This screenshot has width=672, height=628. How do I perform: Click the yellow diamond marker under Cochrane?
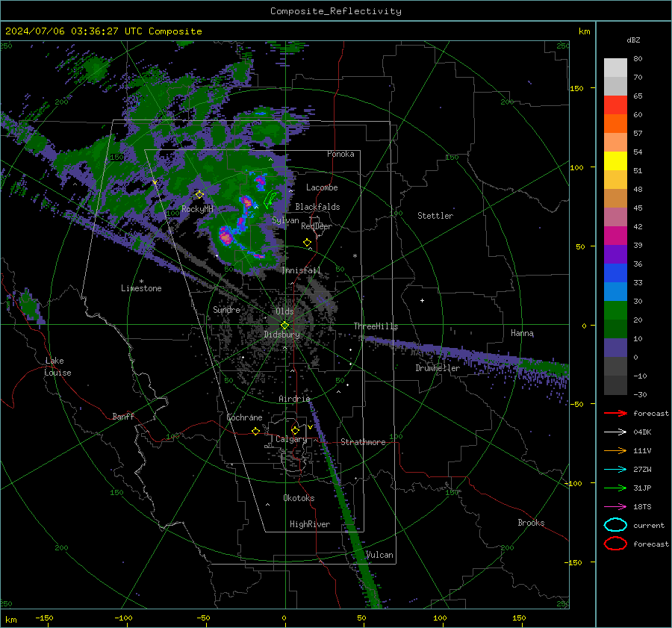256,432
